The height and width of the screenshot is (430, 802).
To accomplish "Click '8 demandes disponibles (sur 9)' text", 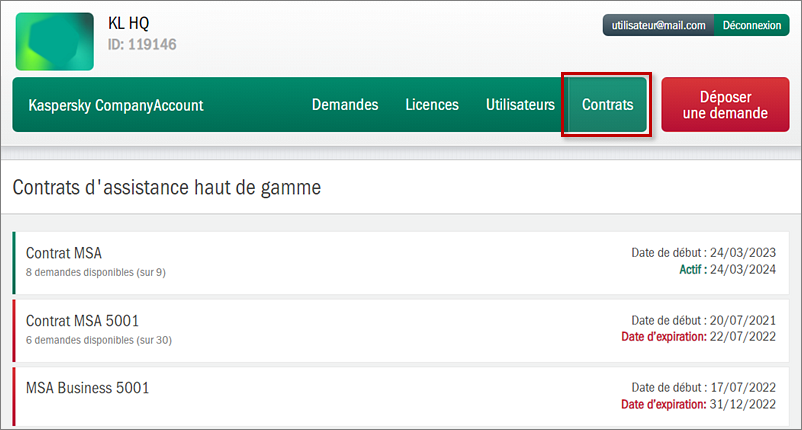I will (x=96, y=273).
